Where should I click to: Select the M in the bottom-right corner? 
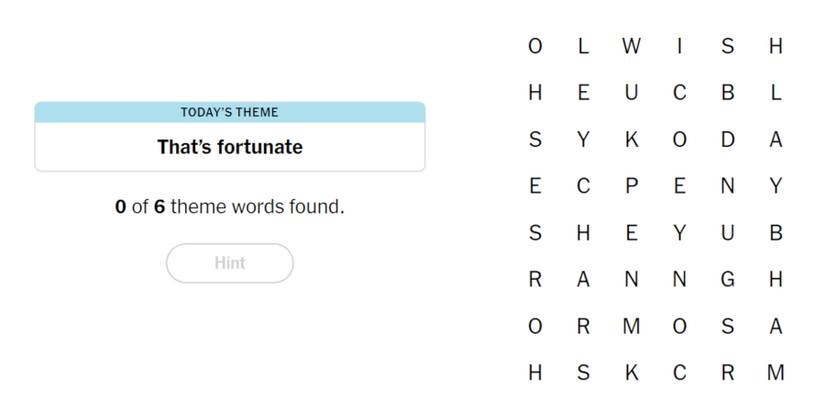775,373
